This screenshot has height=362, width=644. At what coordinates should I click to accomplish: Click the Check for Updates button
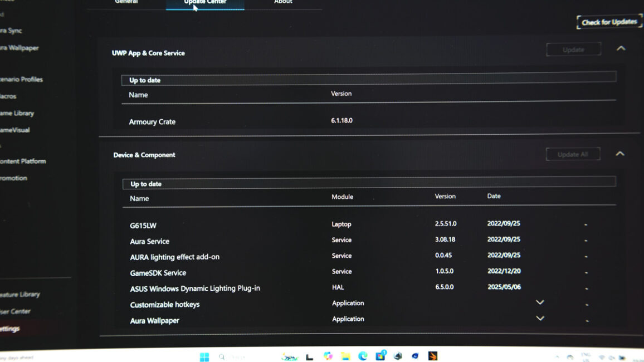tap(609, 22)
